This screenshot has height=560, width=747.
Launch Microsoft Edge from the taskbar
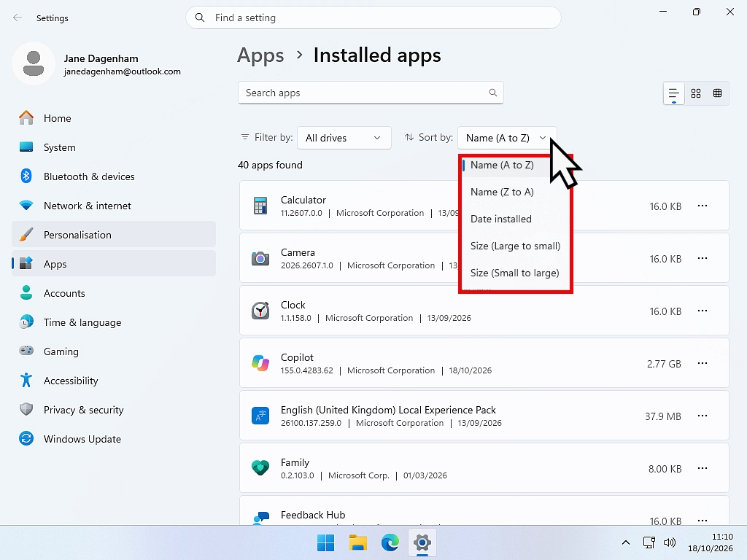coord(390,542)
